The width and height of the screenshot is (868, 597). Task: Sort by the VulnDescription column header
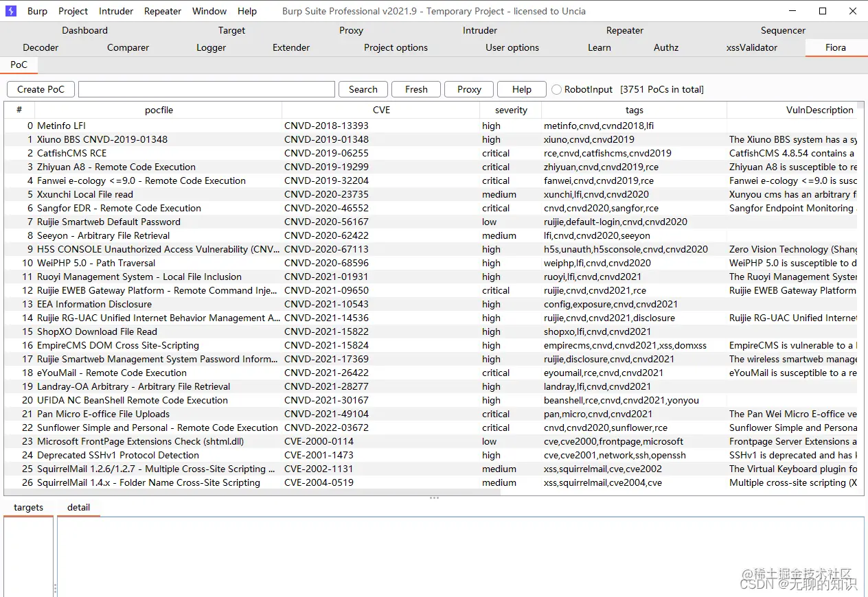coord(792,110)
